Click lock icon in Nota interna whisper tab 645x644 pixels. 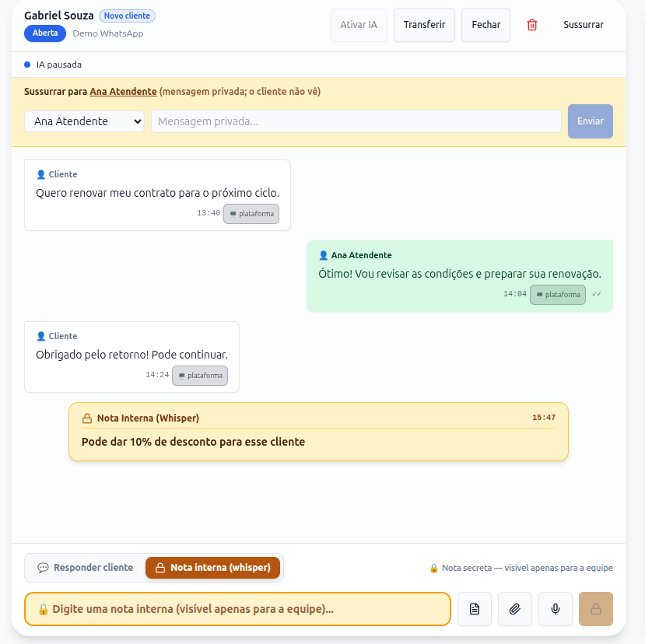coord(160,568)
